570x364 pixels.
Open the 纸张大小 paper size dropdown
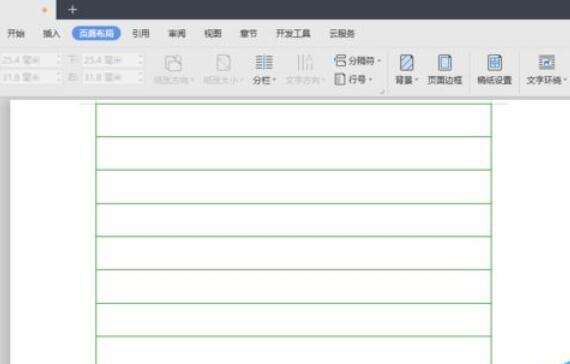tap(223, 70)
